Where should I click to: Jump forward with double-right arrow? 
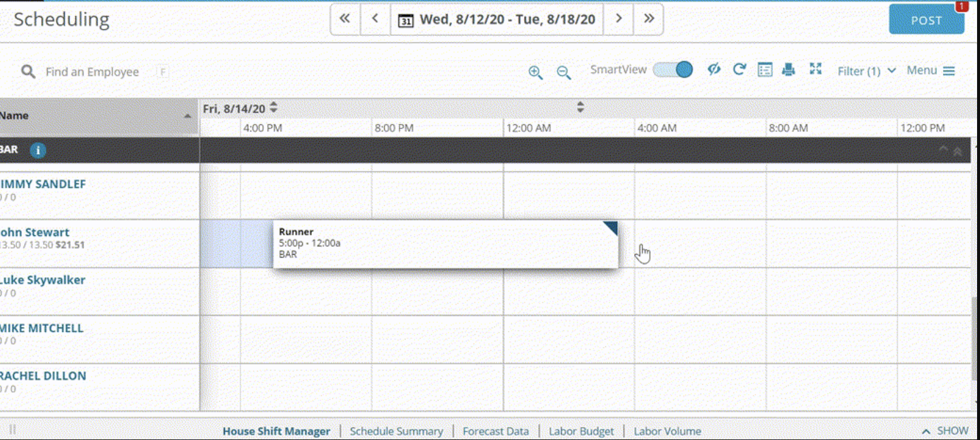pyautogui.click(x=649, y=19)
